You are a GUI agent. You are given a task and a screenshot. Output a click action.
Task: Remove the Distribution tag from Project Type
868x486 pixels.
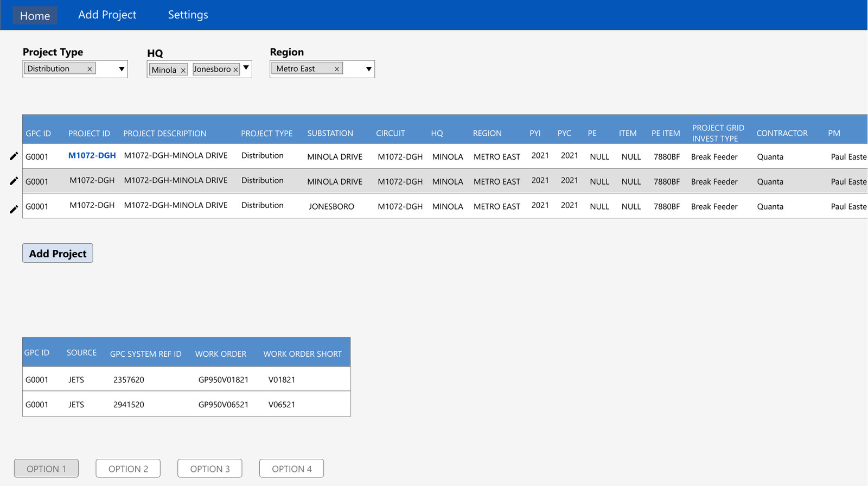[90, 69]
